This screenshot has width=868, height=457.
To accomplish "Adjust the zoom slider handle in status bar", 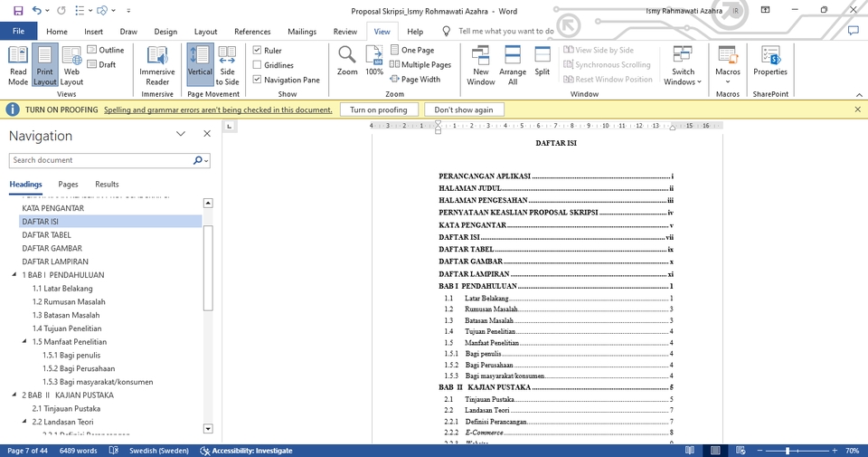I will click(x=788, y=451).
